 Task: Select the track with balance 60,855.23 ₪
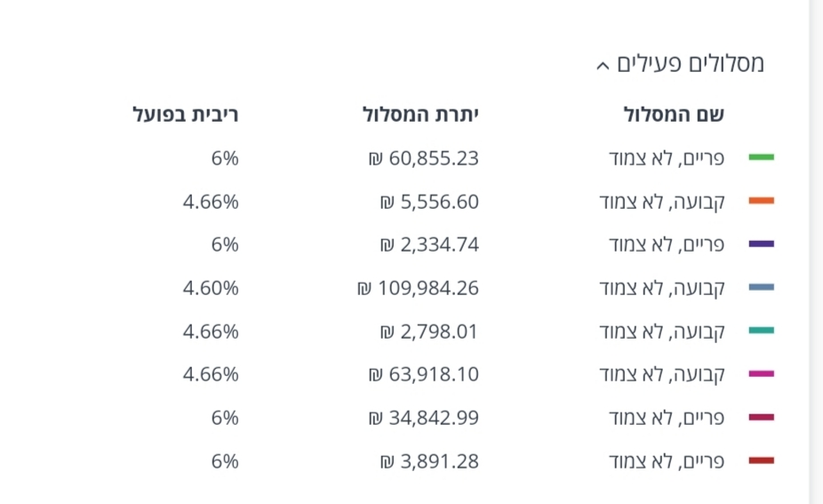(x=667, y=158)
